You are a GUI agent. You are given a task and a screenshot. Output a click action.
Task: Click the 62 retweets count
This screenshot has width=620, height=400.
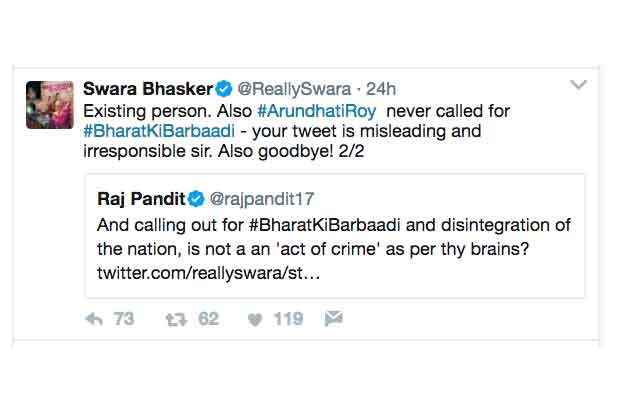pos(208,319)
